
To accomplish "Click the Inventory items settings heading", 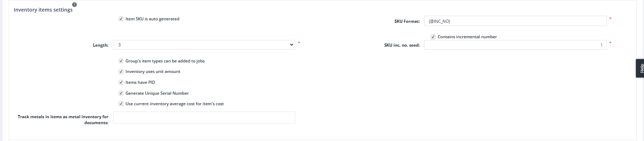I will coord(43,10).
